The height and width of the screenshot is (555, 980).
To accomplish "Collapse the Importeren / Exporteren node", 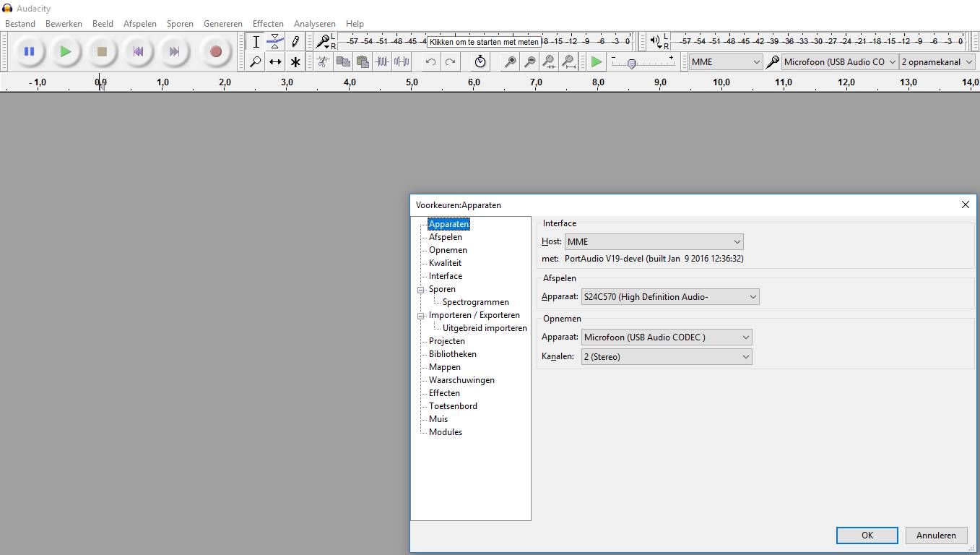I will pyautogui.click(x=421, y=315).
